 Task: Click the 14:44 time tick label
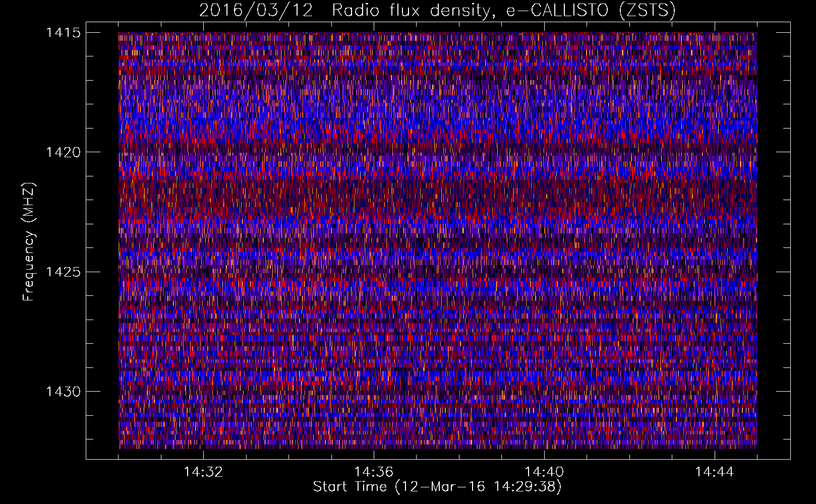tap(715, 472)
